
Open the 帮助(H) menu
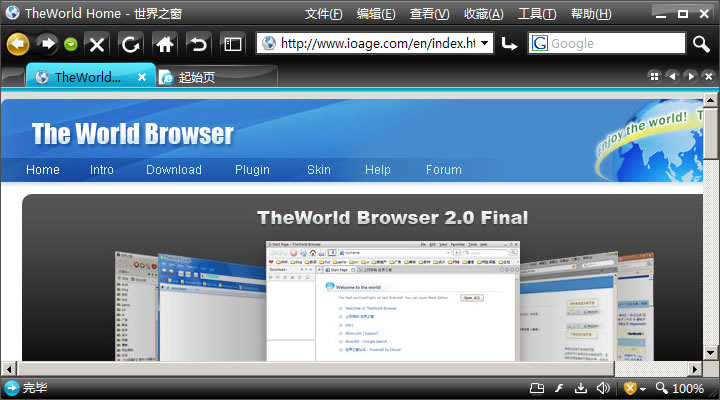pos(591,14)
